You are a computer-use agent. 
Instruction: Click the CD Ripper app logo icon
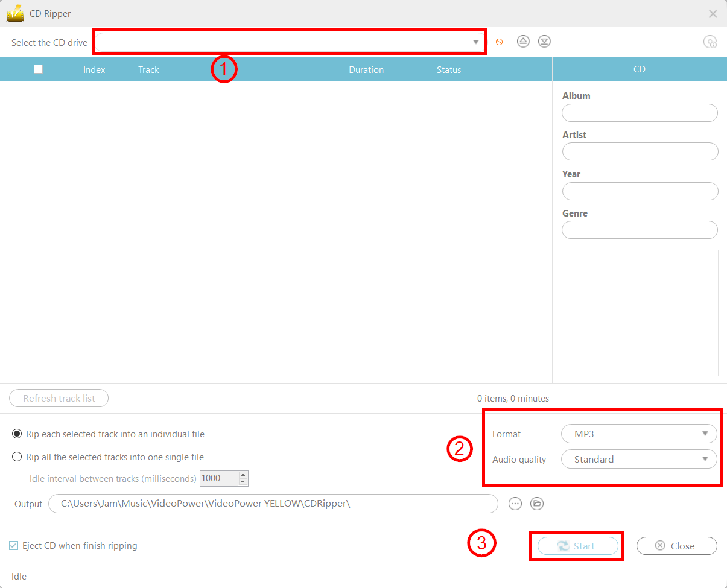click(15, 13)
